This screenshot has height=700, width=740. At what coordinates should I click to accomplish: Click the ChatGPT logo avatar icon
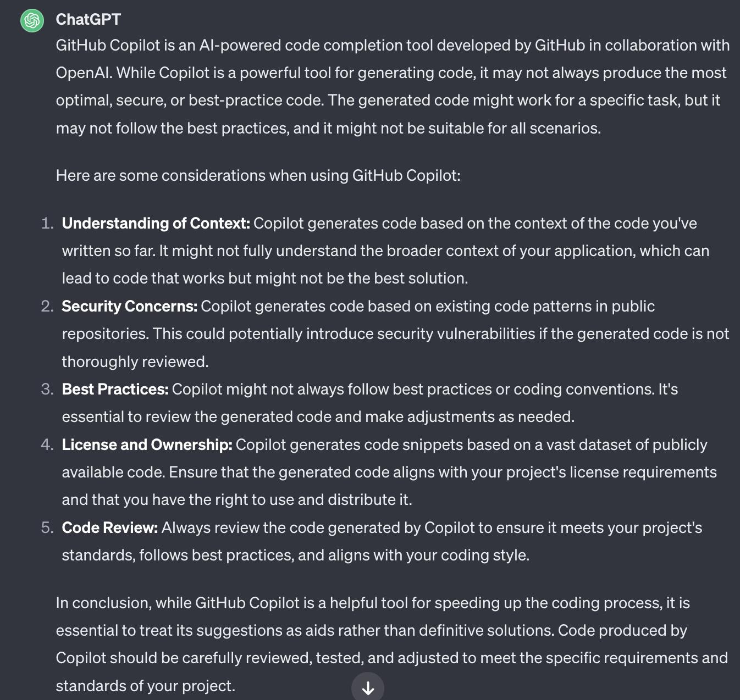[x=32, y=21]
